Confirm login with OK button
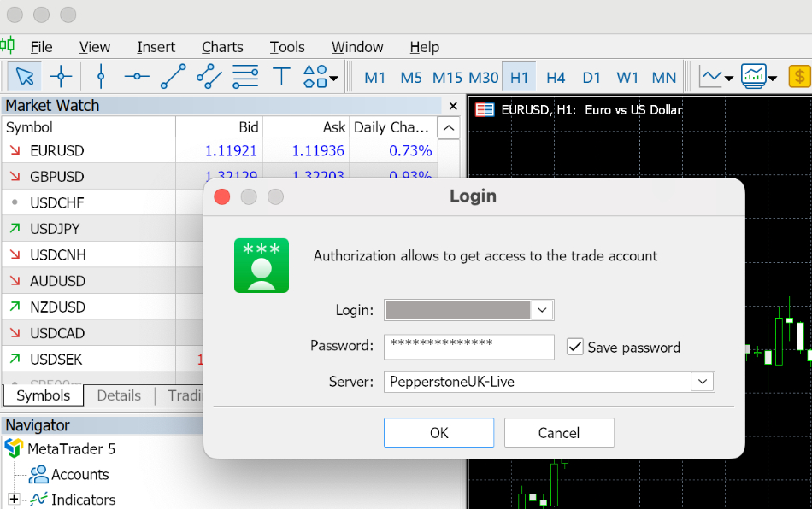This screenshot has width=812, height=509. [x=439, y=432]
